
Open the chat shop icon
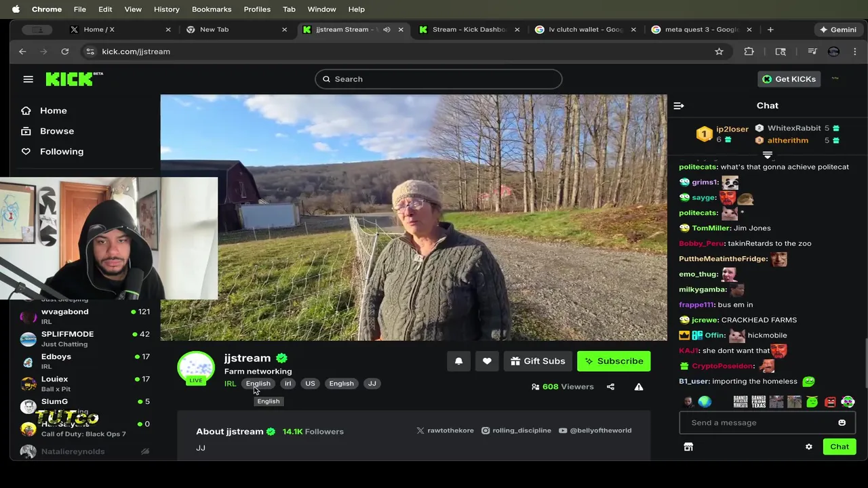click(x=688, y=447)
